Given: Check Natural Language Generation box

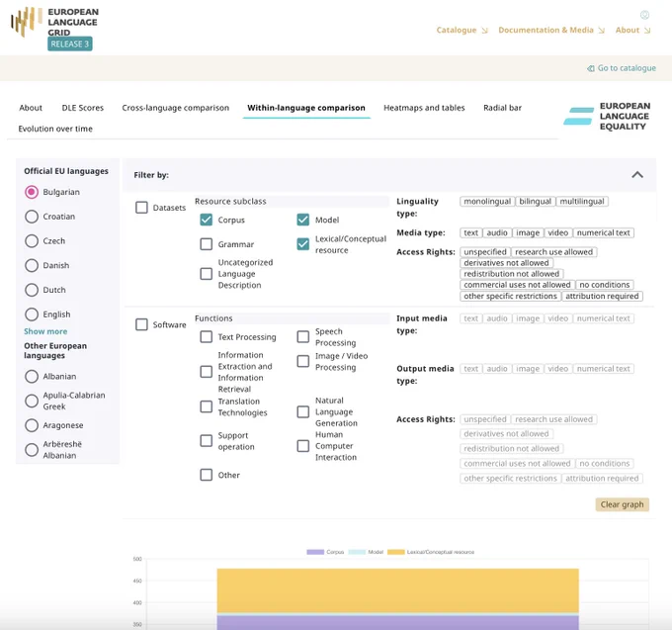Looking at the screenshot, I should coord(303,411).
